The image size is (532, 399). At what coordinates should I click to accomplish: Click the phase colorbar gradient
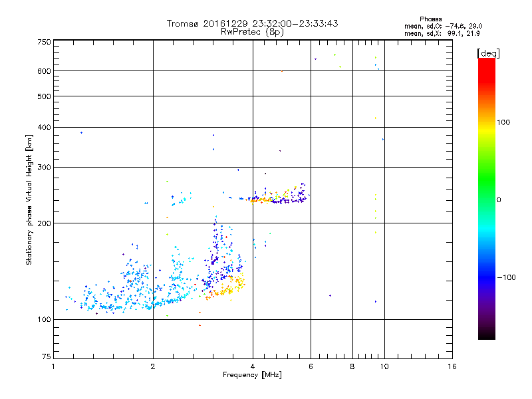tap(487, 198)
